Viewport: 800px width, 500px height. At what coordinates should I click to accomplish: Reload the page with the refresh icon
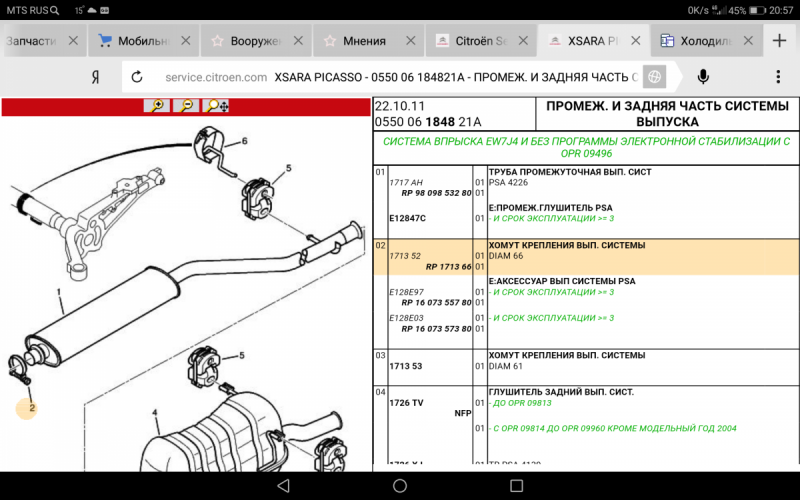pyautogui.click(x=137, y=77)
